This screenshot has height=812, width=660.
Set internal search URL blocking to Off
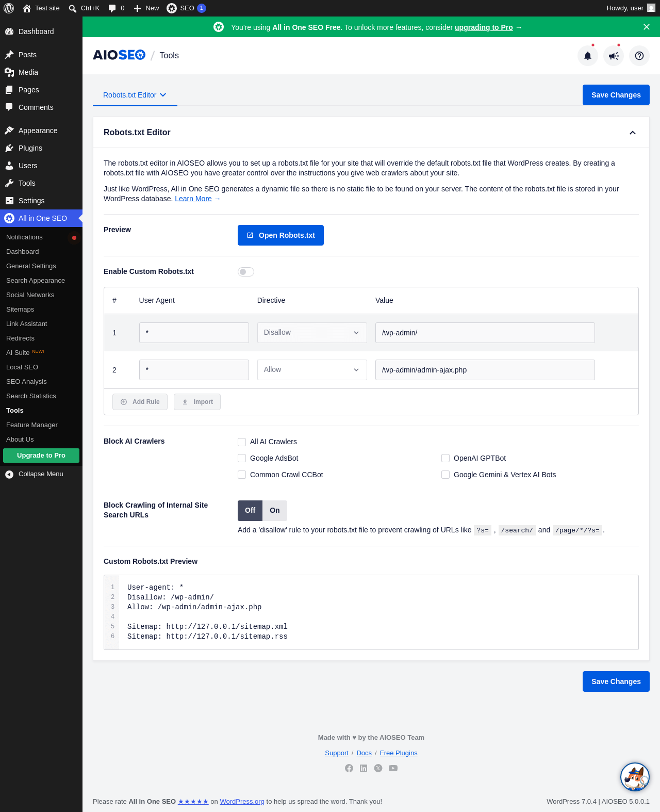[250, 511]
